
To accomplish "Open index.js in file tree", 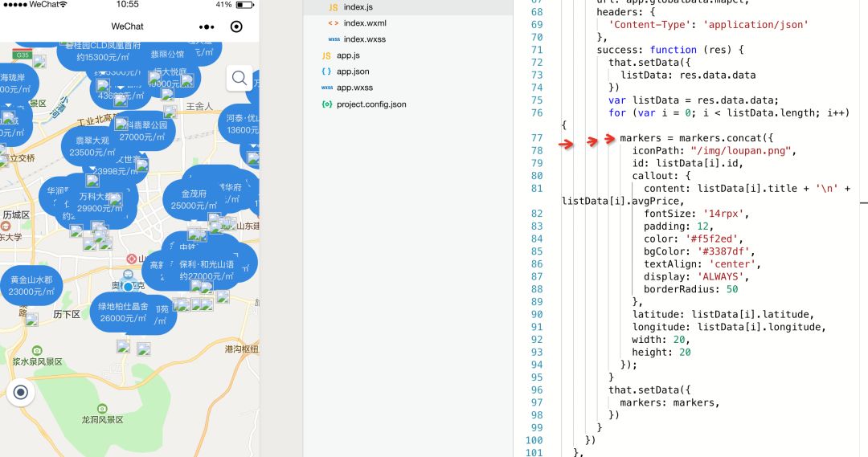I will 358,7.
